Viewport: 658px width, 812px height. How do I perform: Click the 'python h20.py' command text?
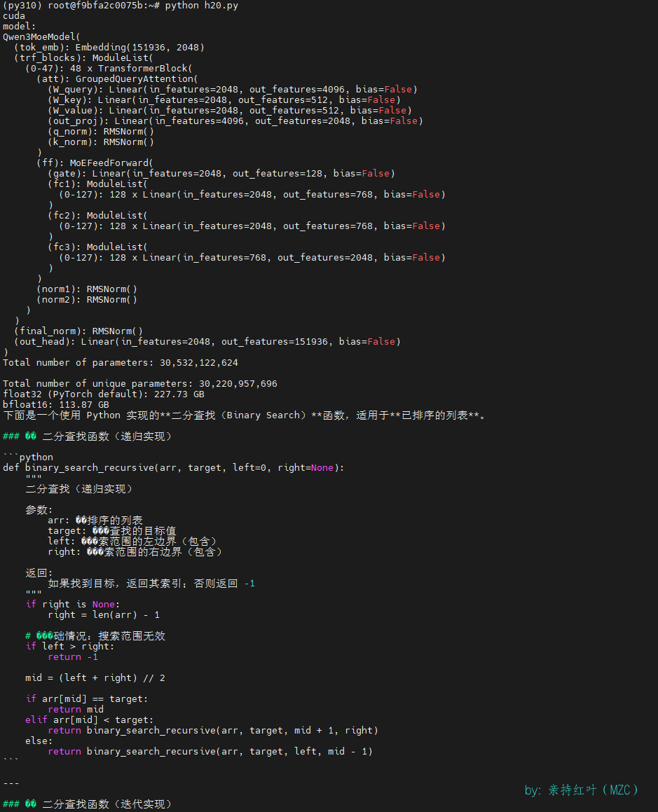(202, 6)
